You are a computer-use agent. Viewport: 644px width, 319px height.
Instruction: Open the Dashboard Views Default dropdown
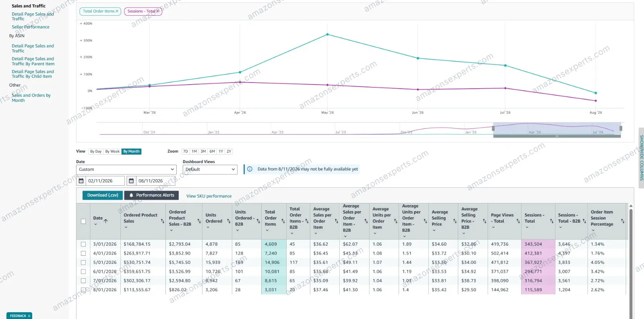click(210, 170)
